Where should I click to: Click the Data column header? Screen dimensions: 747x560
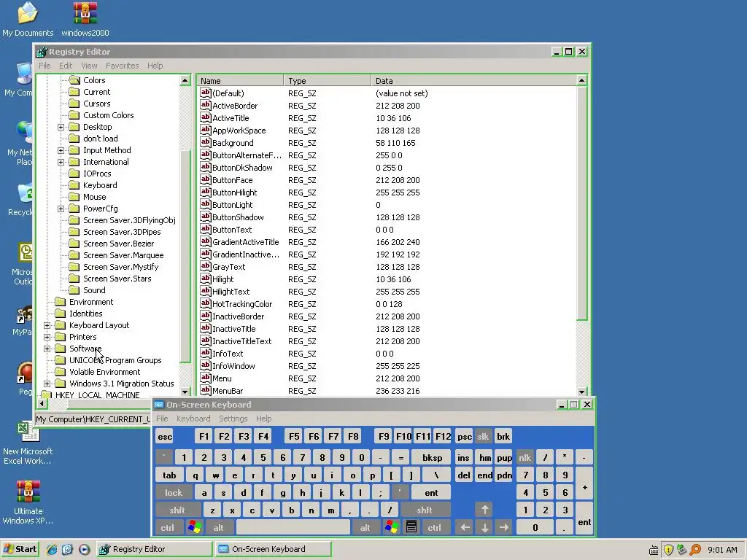473,80
